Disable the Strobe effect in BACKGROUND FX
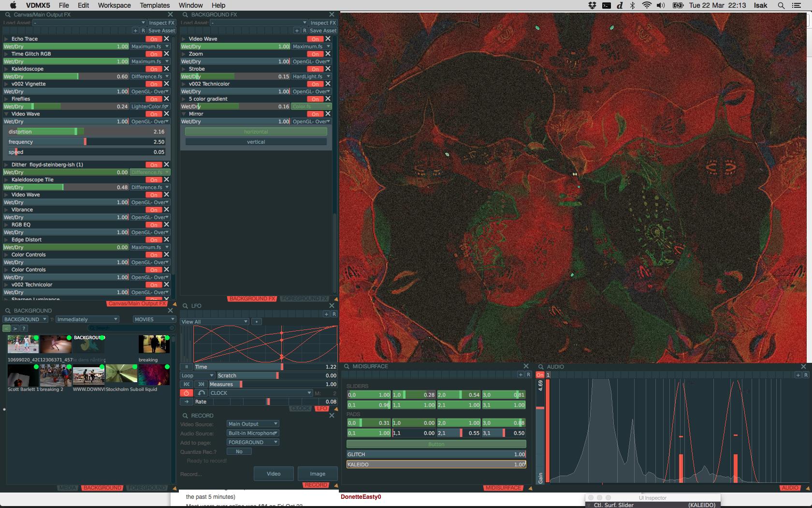The height and width of the screenshot is (508, 812). tap(315, 69)
